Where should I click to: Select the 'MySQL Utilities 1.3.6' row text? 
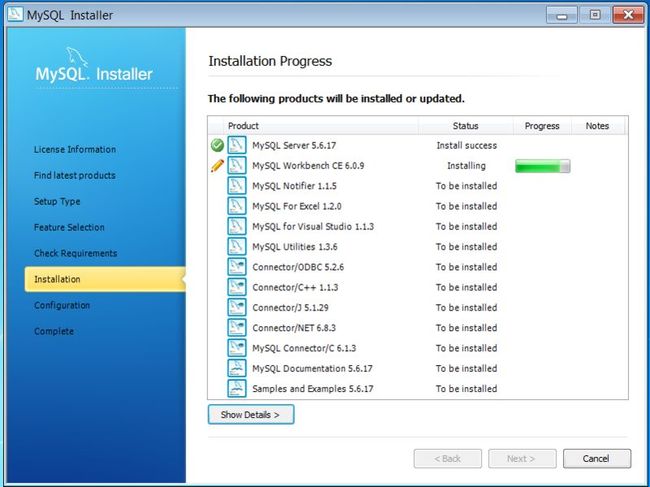click(x=295, y=247)
